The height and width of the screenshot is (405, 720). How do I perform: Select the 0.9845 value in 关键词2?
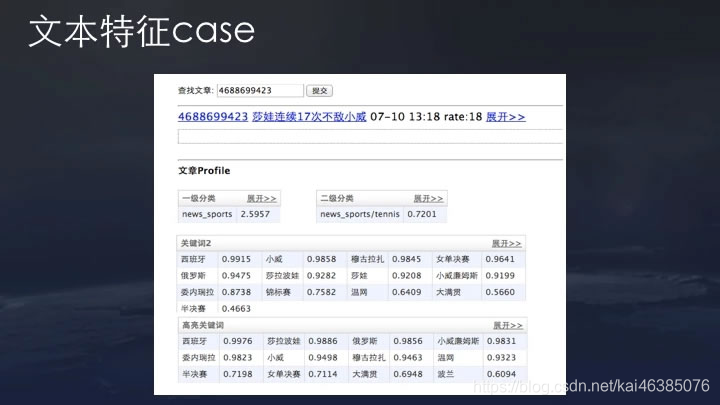[406, 259]
